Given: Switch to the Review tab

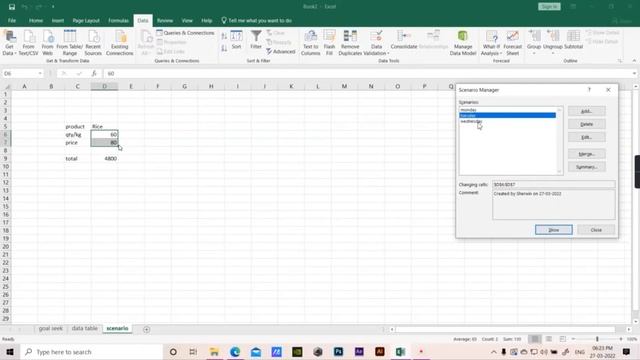Looking at the screenshot, I should tap(165, 20).
